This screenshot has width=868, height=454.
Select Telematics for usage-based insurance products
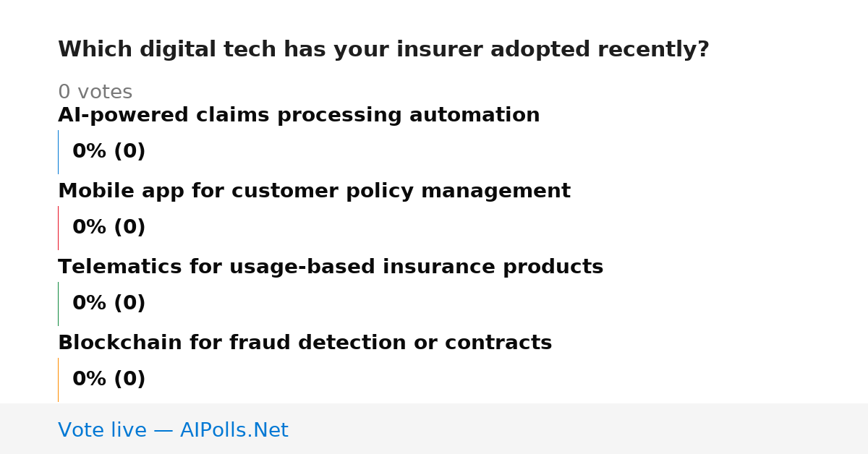click(331, 267)
